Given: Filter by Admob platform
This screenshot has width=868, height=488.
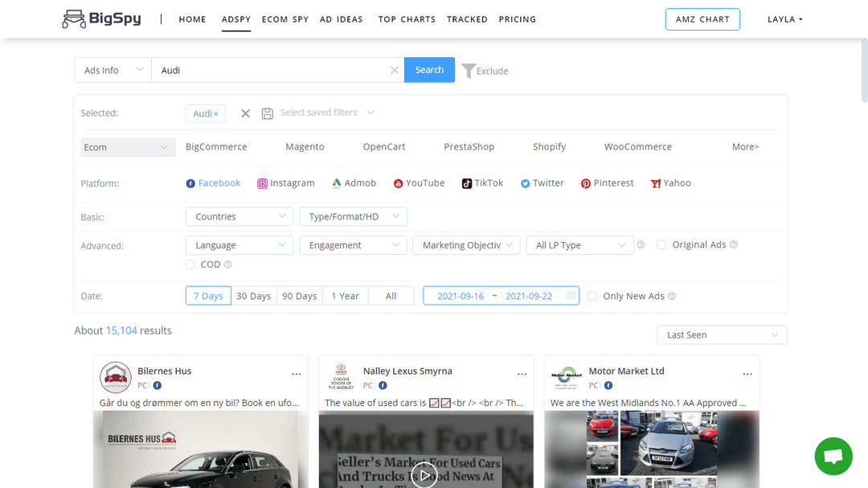Looking at the screenshot, I should click(x=354, y=183).
